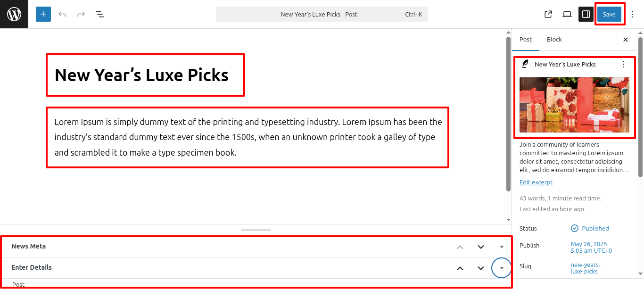Open the Document Overview list icon

coord(100,14)
